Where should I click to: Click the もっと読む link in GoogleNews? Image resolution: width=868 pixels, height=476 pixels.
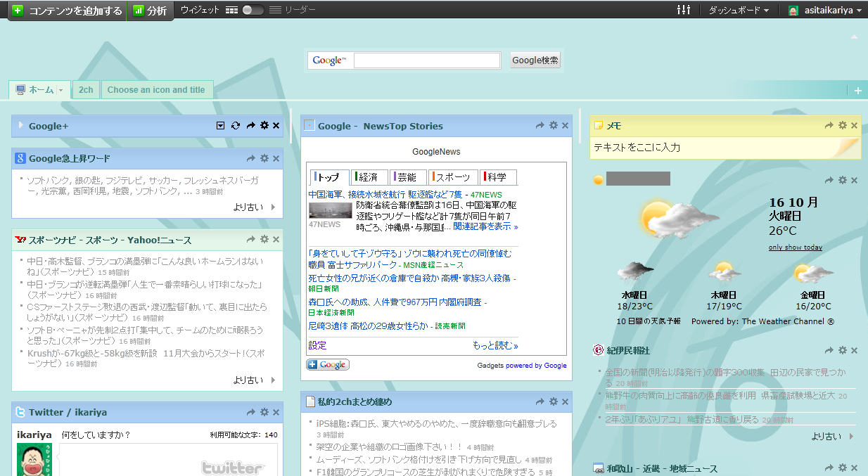495,345
